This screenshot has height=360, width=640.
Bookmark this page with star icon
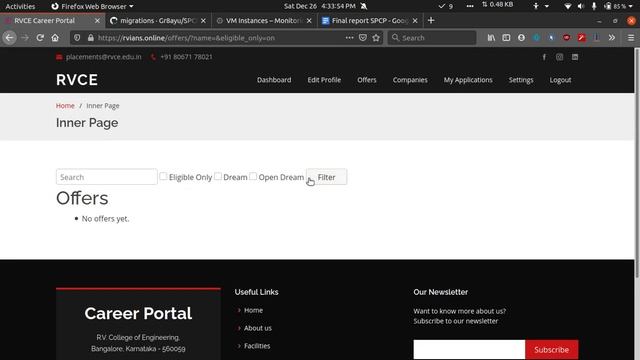[376, 38]
